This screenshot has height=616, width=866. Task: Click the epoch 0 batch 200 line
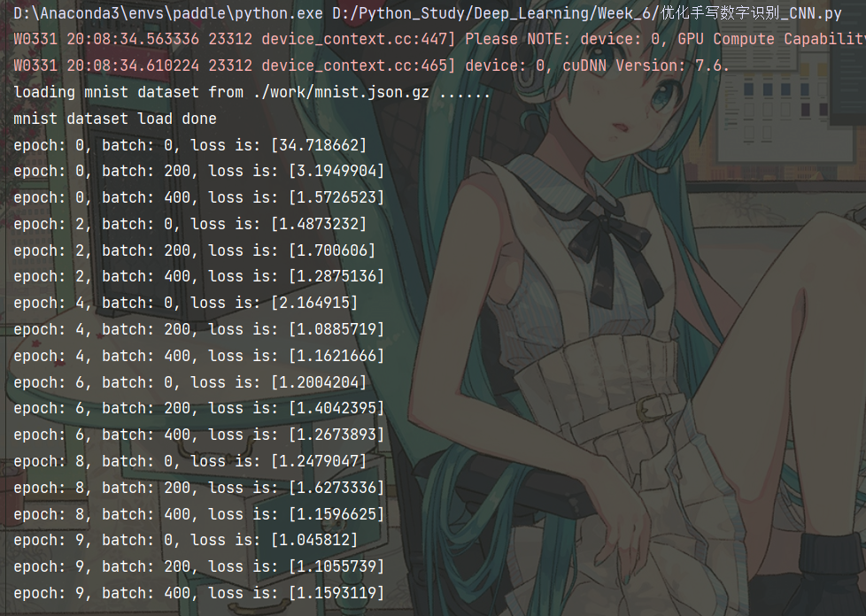point(199,171)
